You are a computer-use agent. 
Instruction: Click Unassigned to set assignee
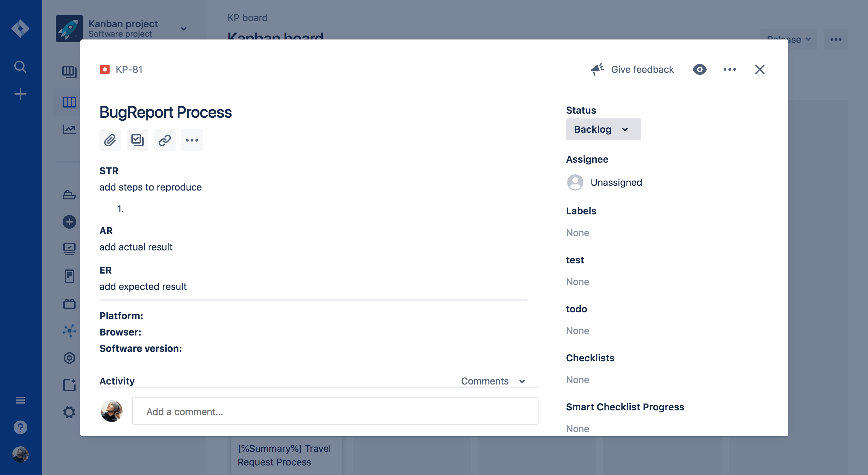coord(616,182)
